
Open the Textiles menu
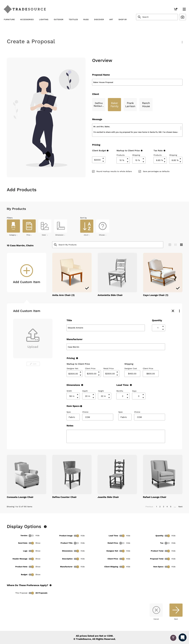(x=73, y=19)
